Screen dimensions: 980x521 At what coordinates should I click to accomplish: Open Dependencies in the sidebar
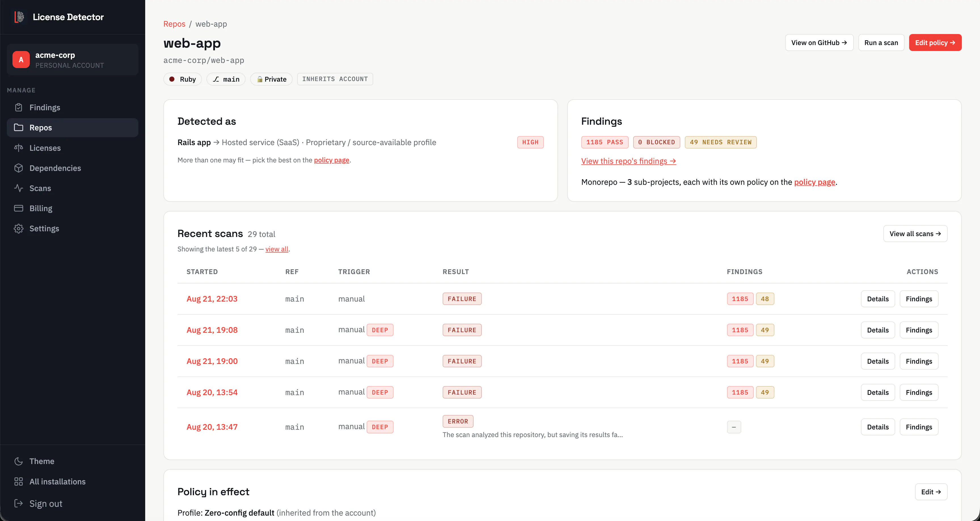pyautogui.click(x=72, y=168)
